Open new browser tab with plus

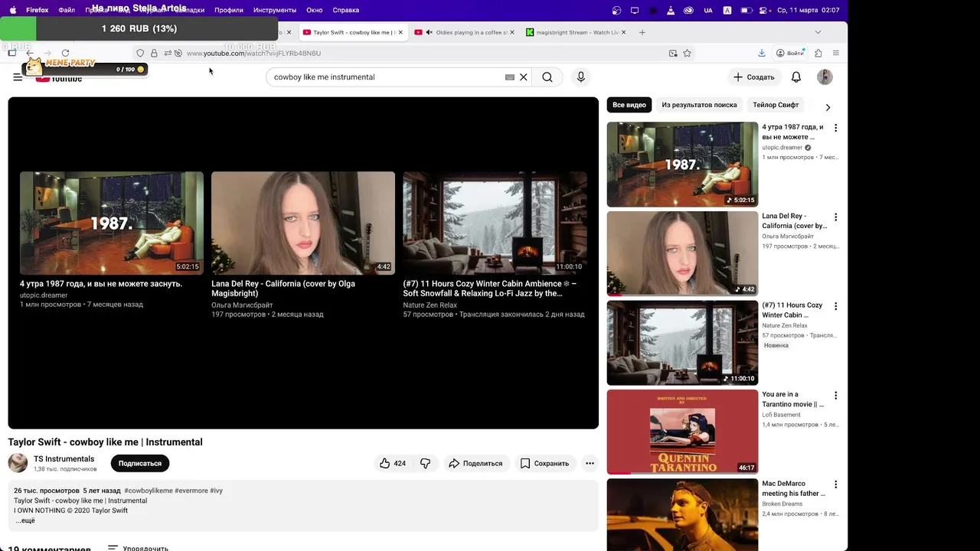coord(642,32)
